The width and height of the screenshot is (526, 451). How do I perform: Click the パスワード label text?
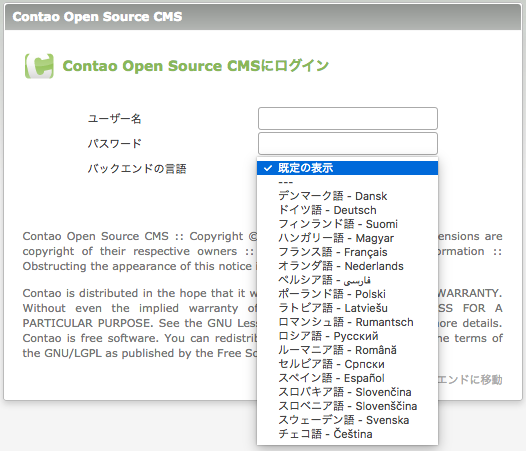[114, 144]
